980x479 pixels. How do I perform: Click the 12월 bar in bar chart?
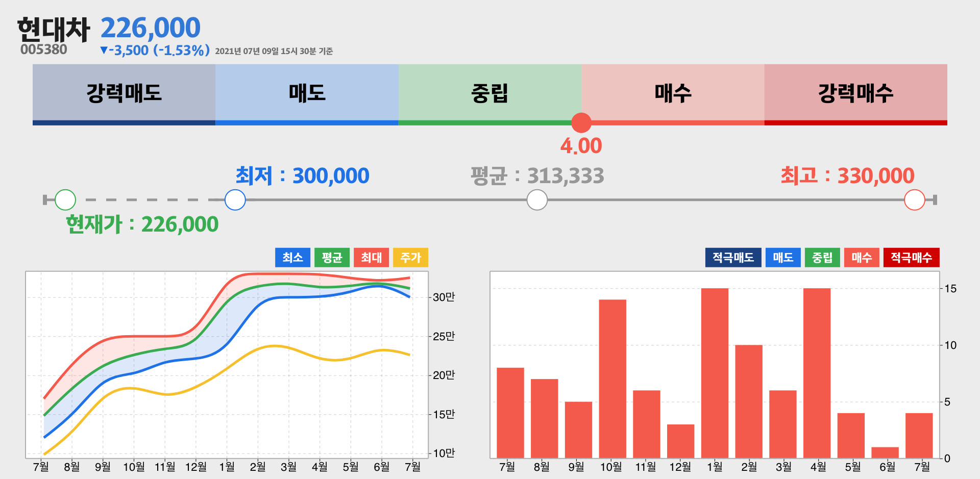tap(681, 441)
